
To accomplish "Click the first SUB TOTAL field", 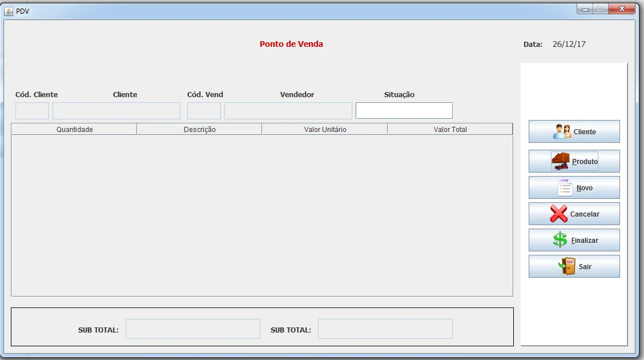I will pos(193,329).
